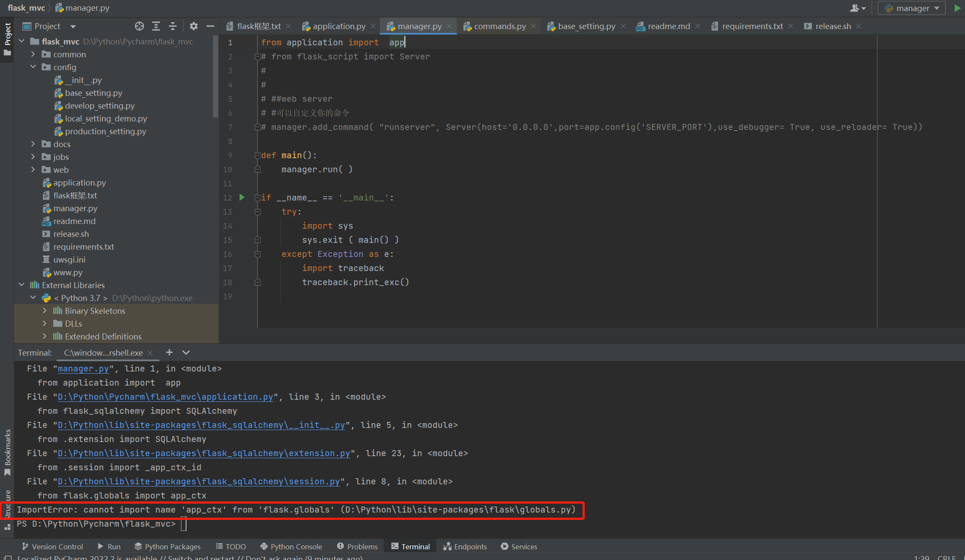Collapse External Libraries node

[x=21, y=285]
